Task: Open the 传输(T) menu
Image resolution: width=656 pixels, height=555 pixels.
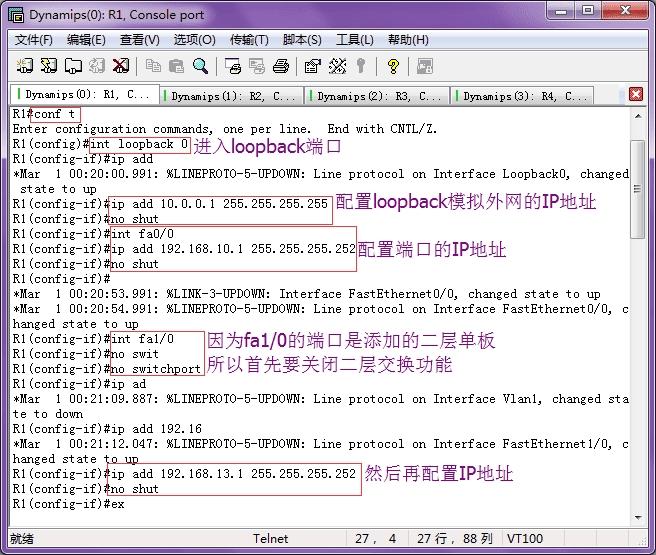Action: (x=249, y=40)
